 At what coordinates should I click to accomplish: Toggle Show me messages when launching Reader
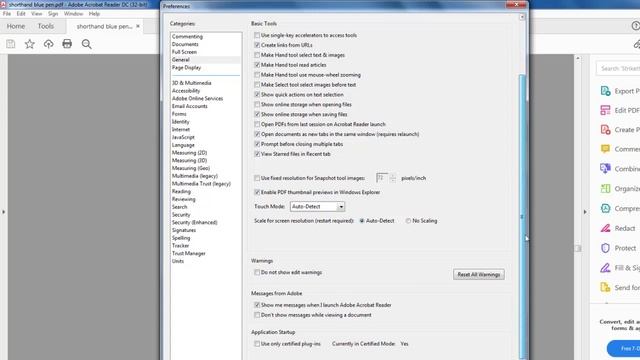tap(257, 305)
